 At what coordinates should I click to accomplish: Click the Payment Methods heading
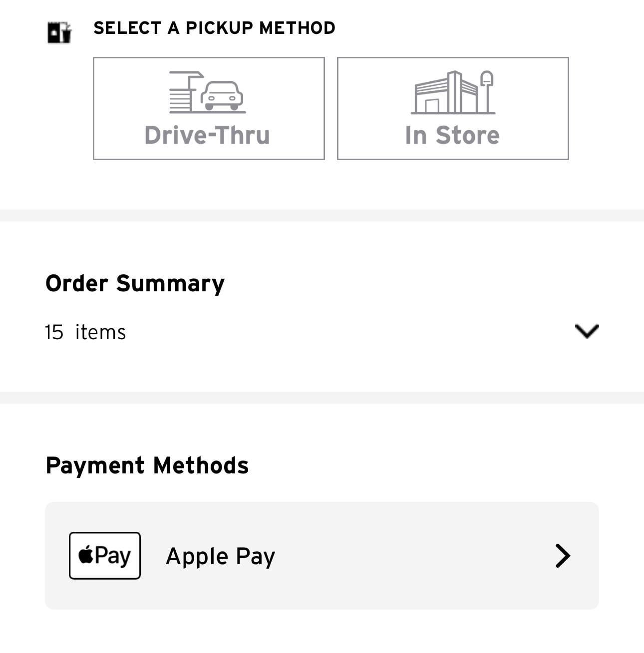[x=147, y=465]
